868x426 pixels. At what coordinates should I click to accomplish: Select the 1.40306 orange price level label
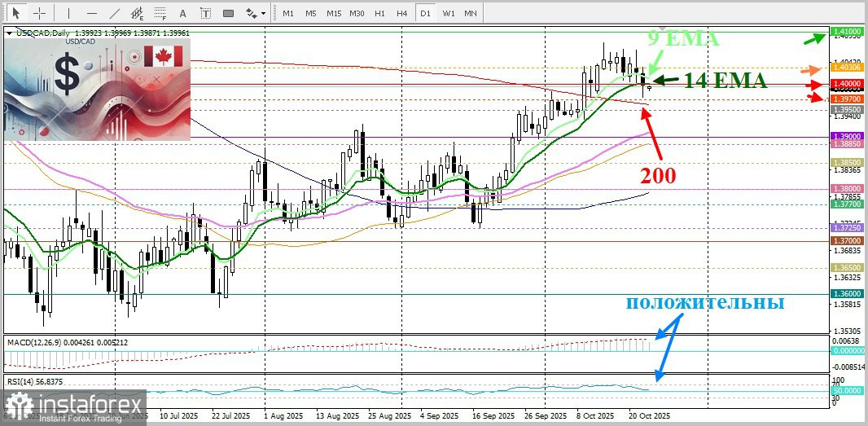pos(847,67)
